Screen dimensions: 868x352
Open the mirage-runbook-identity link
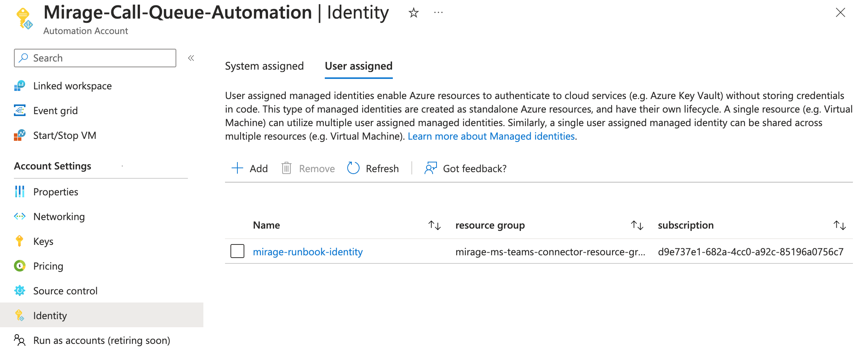click(x=308, y=252)
